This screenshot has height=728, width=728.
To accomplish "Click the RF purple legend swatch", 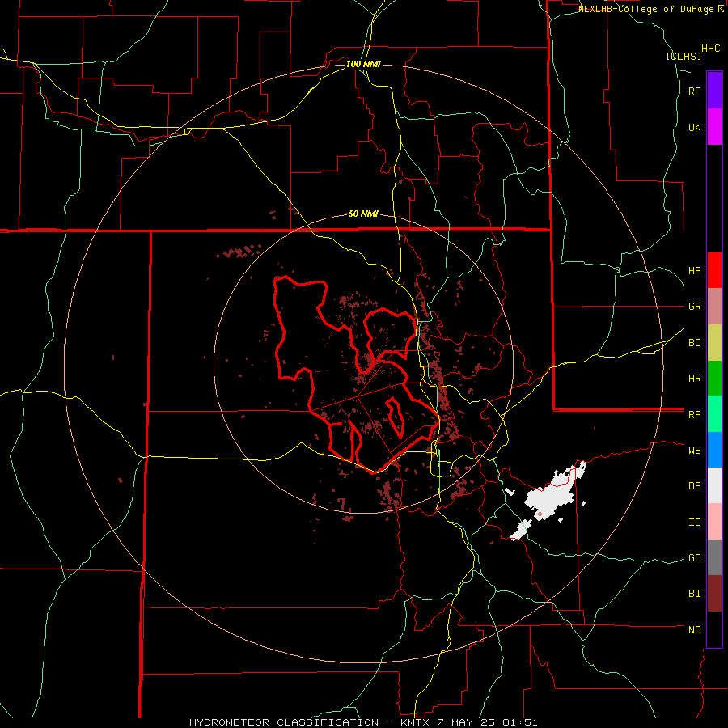I will (x=714, y=91).
